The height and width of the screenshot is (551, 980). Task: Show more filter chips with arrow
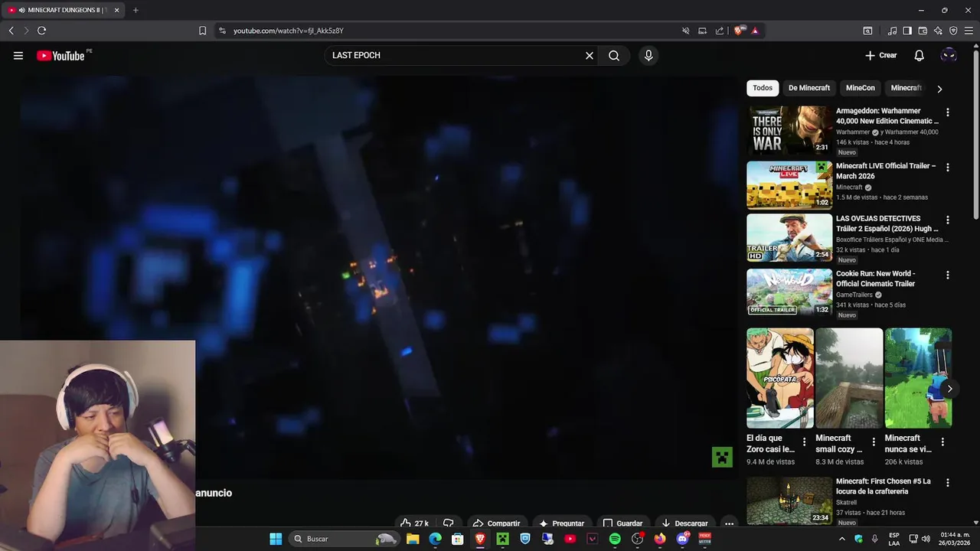pyautogui.click(x=939, y=89)
